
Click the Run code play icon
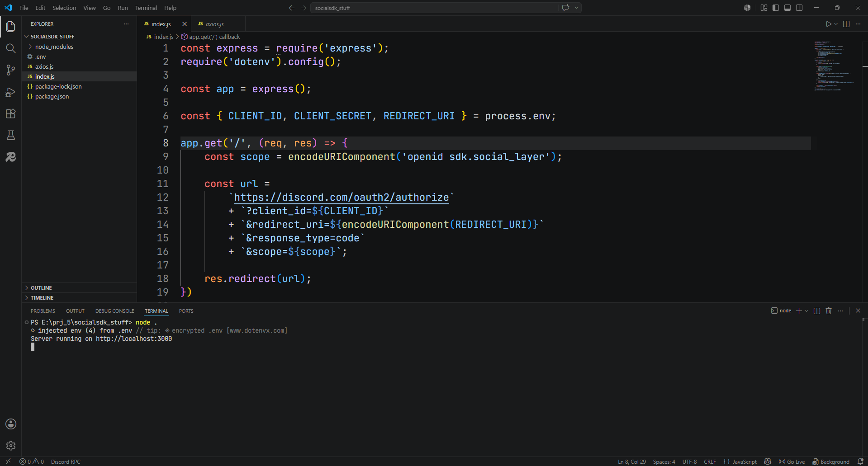point(828,24)
